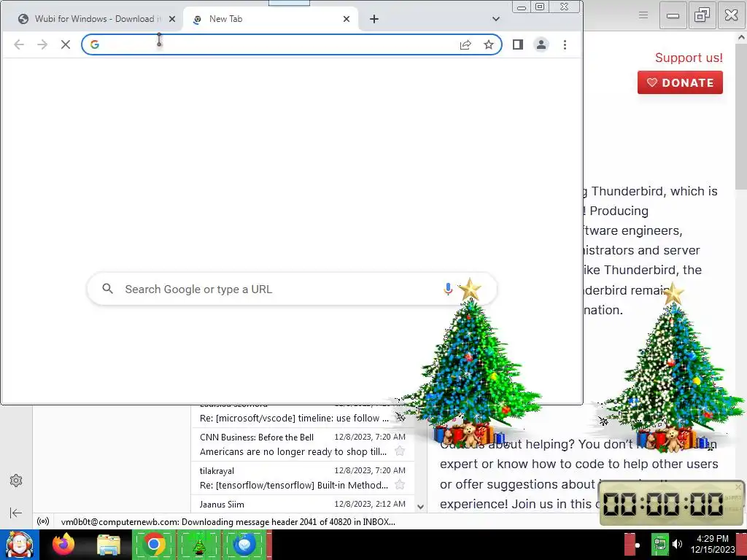The image size is (747, 560).
Task: Open Start menu Santa icon
Action: (x=19, y=545)
